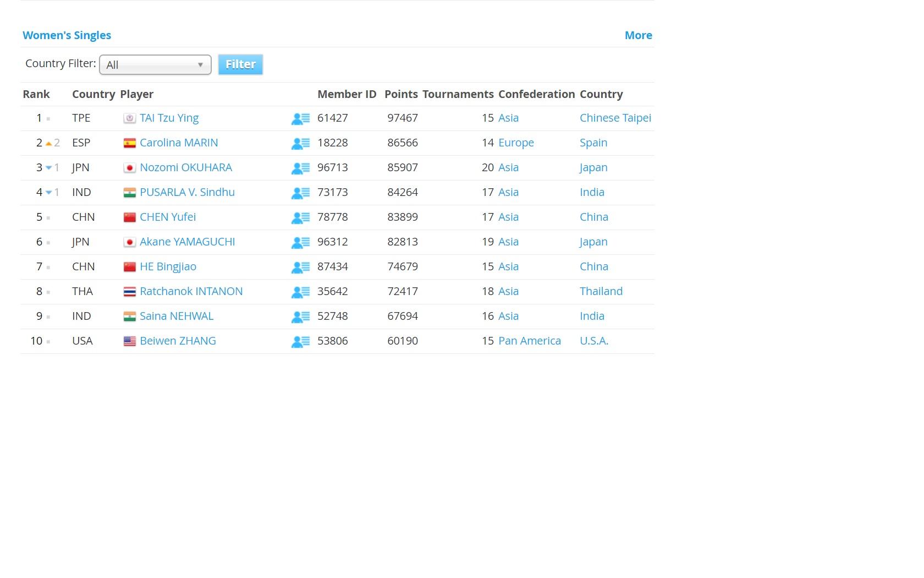The height and width of the screenshot is (578, 924).
Task: Open Saina NEHWAL player link
Action: click(x=177, y=316)
